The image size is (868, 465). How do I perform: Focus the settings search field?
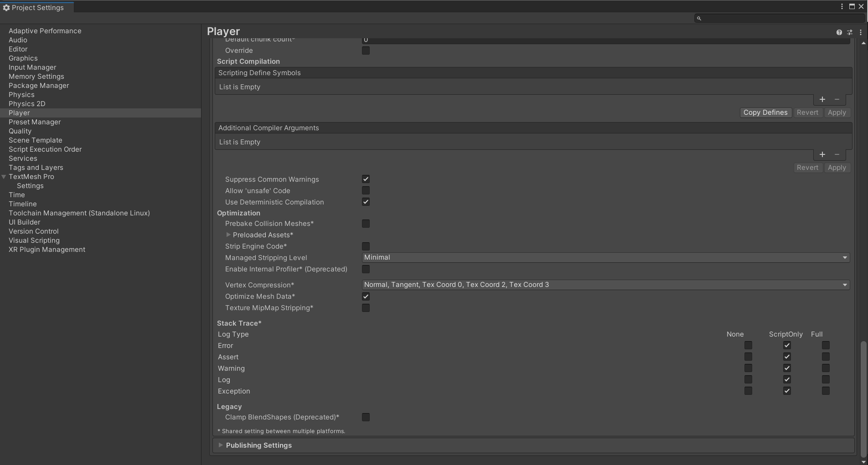tap(780, 18)
